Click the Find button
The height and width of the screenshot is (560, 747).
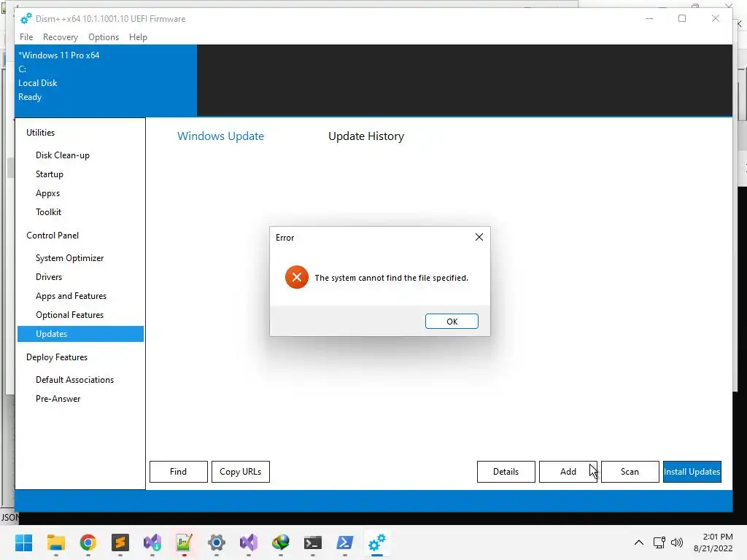coord(179,472)
